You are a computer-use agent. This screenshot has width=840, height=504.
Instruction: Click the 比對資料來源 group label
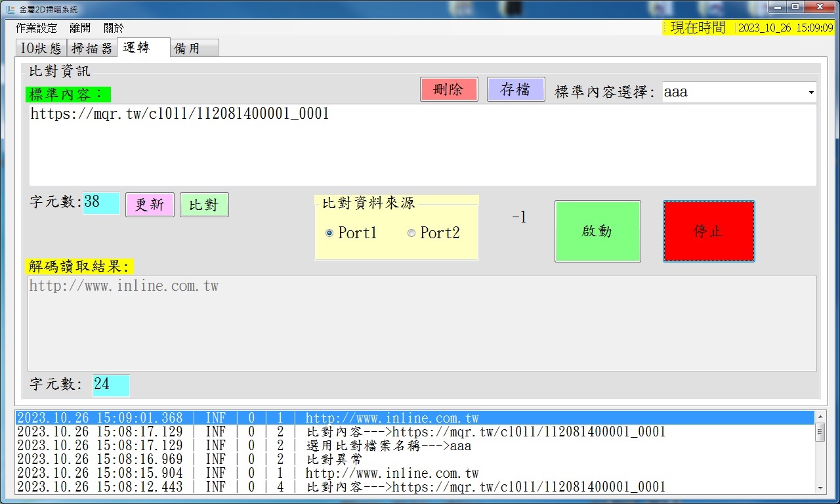click(368, 203)
